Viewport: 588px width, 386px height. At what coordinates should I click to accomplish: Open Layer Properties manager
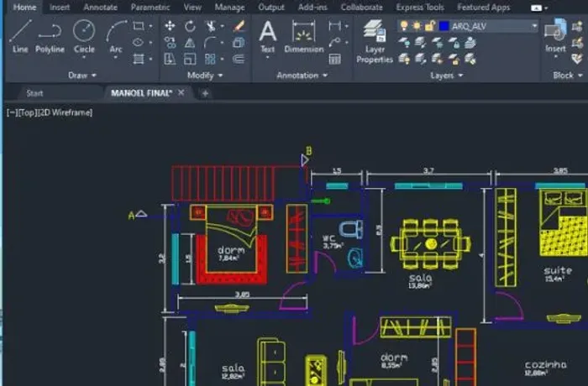pyautogui.click(x=375, y=41)
